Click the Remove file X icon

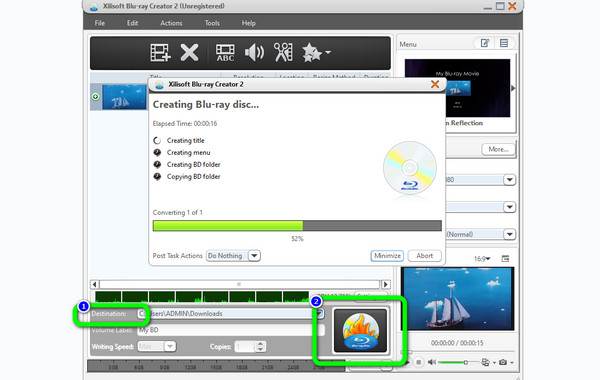click(189, 52)
